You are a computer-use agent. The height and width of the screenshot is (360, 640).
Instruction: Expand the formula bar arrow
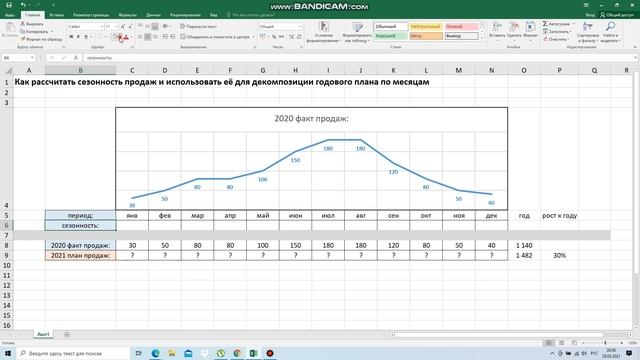[x=635, y=58]
